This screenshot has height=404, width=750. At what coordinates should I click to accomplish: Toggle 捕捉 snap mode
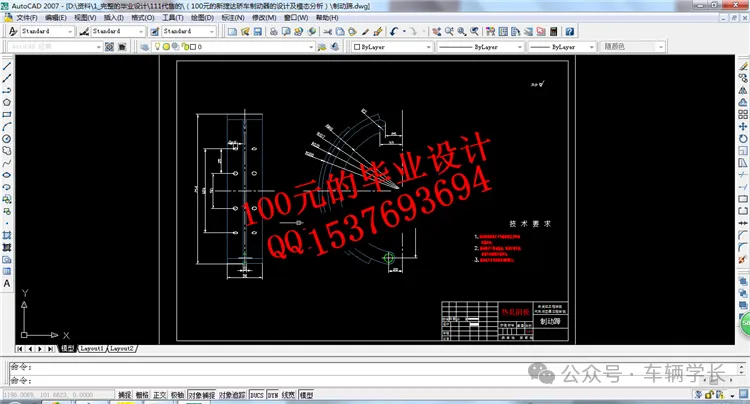click(x=124, y=395)
